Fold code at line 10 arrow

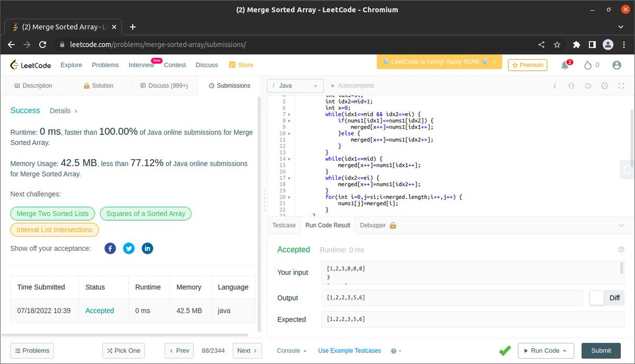(x=289, y=133)
